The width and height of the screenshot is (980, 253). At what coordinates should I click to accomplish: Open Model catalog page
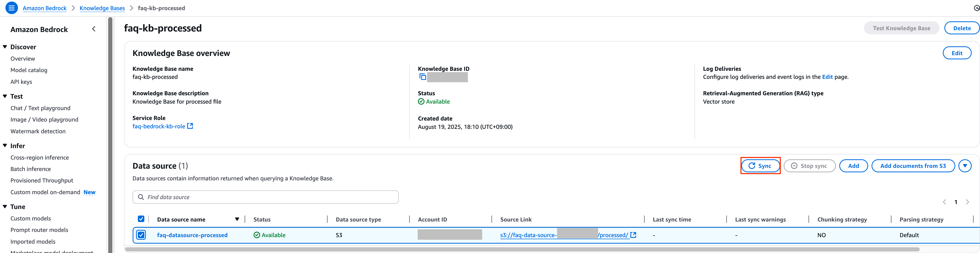(x=29, y=70)
